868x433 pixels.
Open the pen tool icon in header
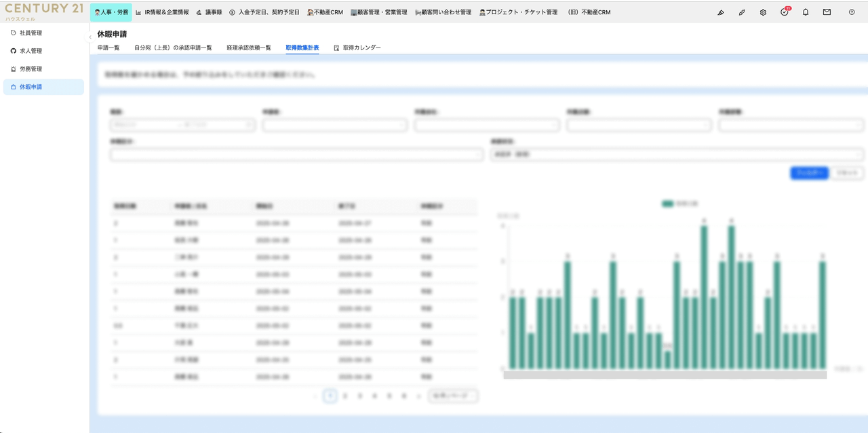click(x=721, y=12)
